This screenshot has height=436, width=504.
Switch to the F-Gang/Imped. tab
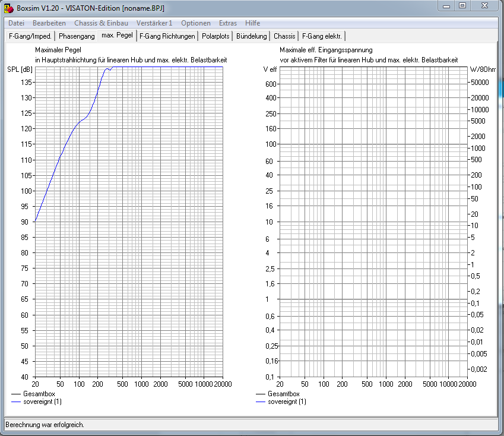pyautogui.click(x=30, y=36)
